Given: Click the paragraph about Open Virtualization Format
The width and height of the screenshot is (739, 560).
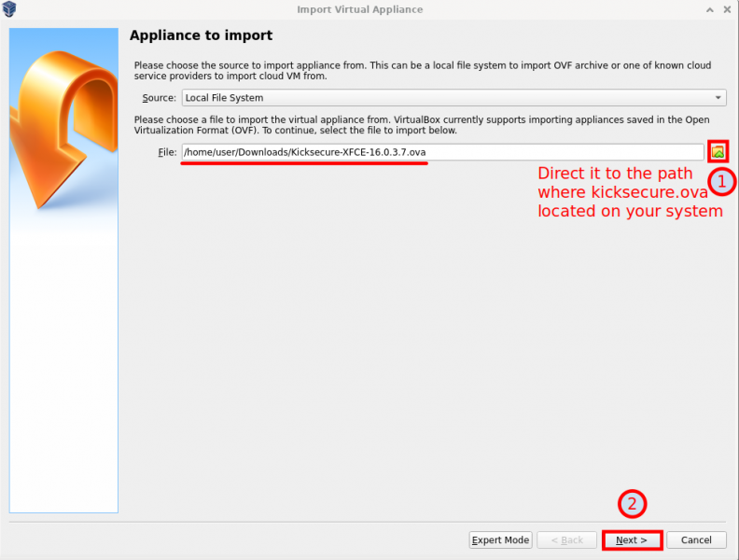Looking at the screenshot, I should (x=422, y=125).
